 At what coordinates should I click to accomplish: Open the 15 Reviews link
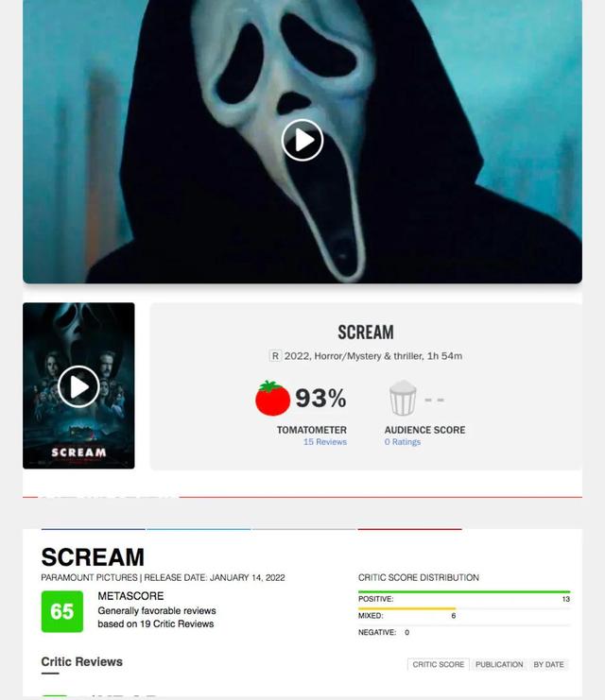325,441
